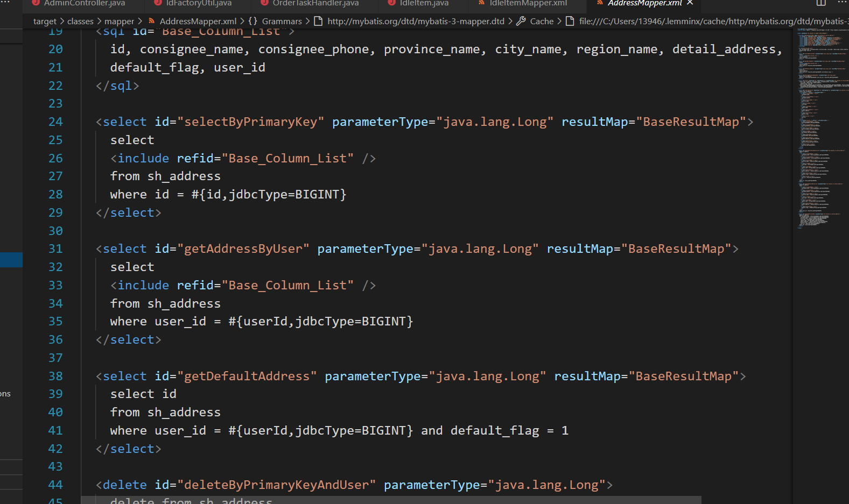Click '#{id,jdbcType=BIGINT}' on line 28
The width and height of the screenshot is (849, 504).
pyautogui.click(x=269, y=195)
